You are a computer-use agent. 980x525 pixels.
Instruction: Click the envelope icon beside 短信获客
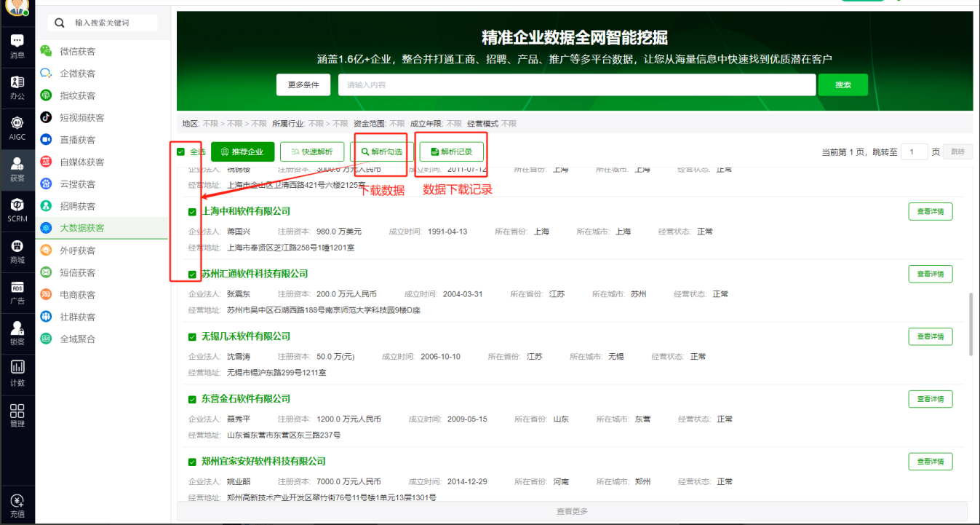[46, 272]
